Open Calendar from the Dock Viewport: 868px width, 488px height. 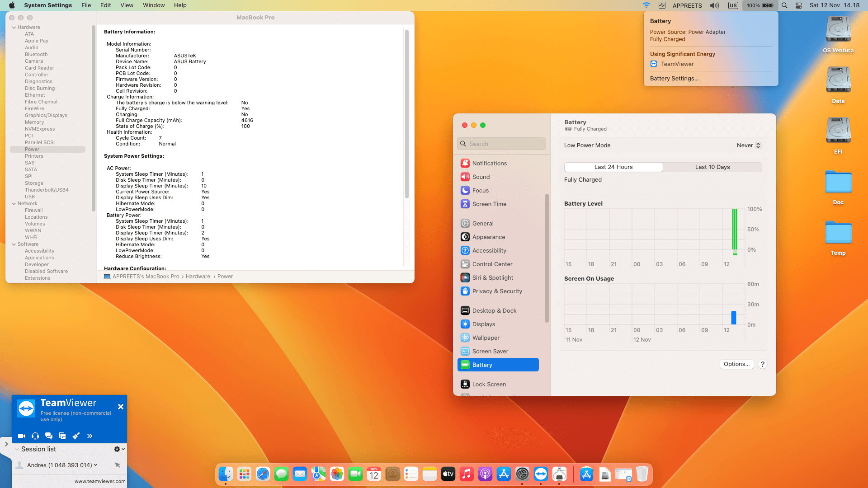pyautogui.click(x=374, y=474)
